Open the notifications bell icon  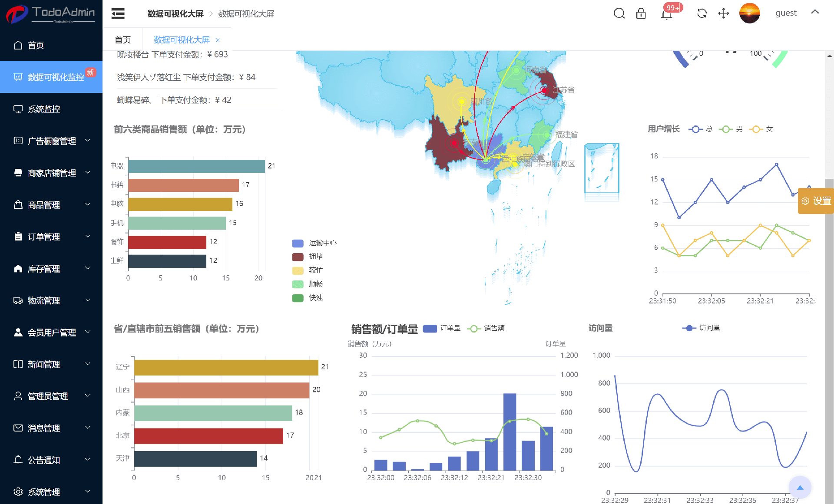pos(666,14)
